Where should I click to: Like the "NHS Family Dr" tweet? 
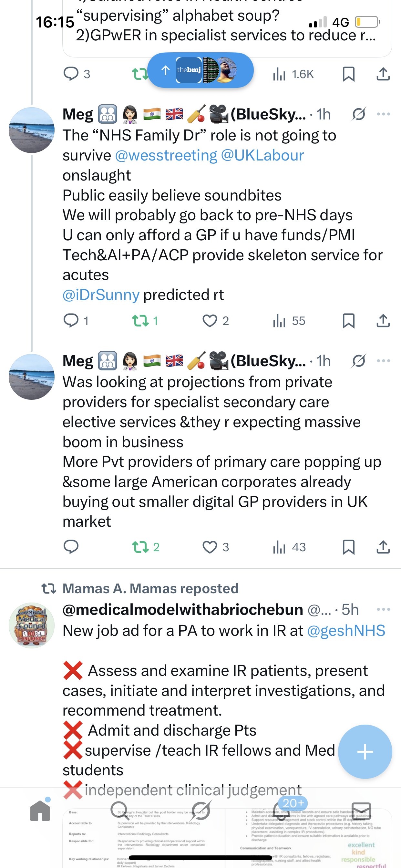(x=210, y=320)
